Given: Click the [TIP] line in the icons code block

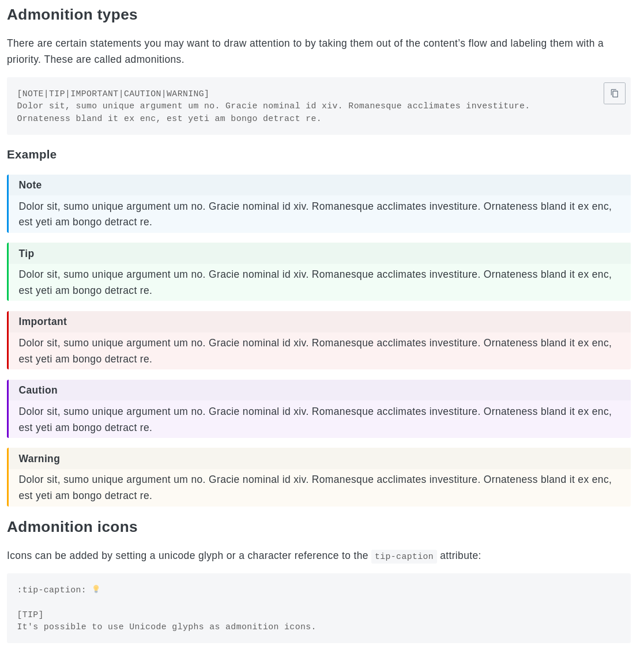Looking at the screenshot, I should (x=31, y=614).
